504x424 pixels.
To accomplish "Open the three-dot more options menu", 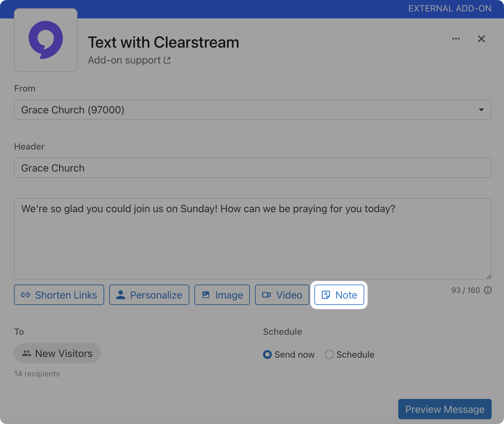I will 456,39.
